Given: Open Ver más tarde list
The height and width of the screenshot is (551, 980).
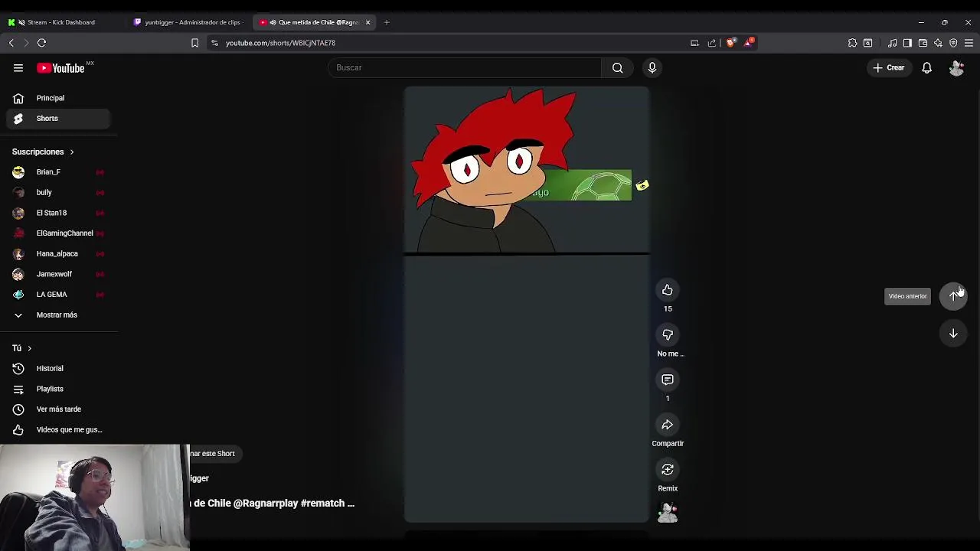Looking at the screenshot, I should pyautogui.click(x=59, y=409).
